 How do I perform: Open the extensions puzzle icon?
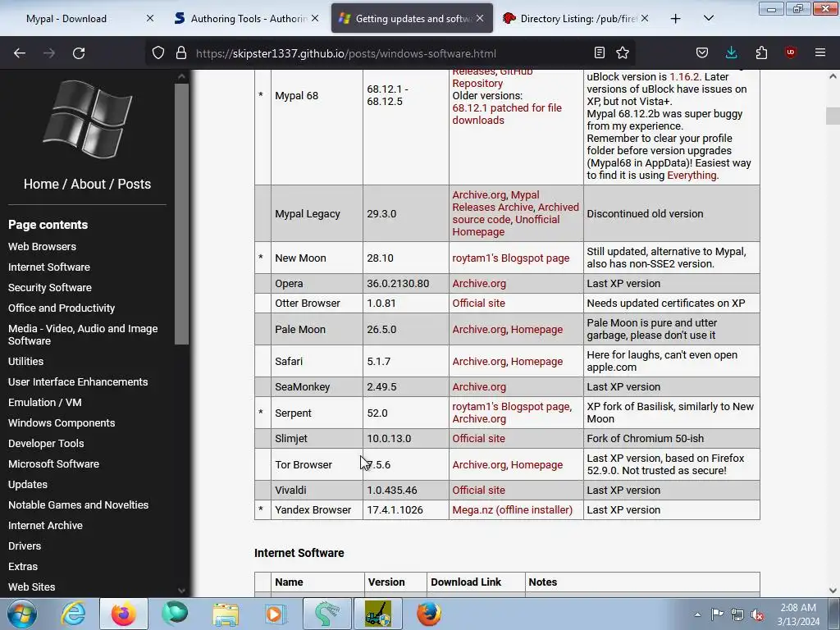[761, 52]
